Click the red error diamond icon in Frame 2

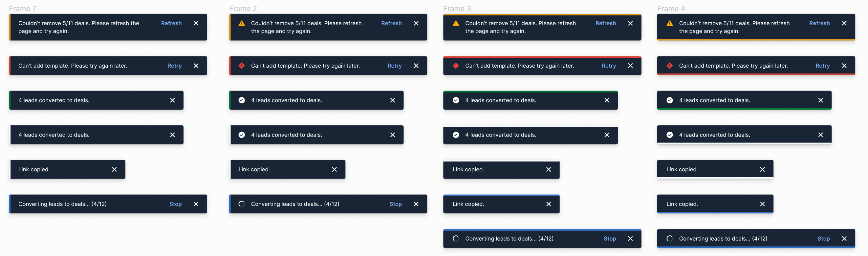pyautogui.click(x=242, y=66)
